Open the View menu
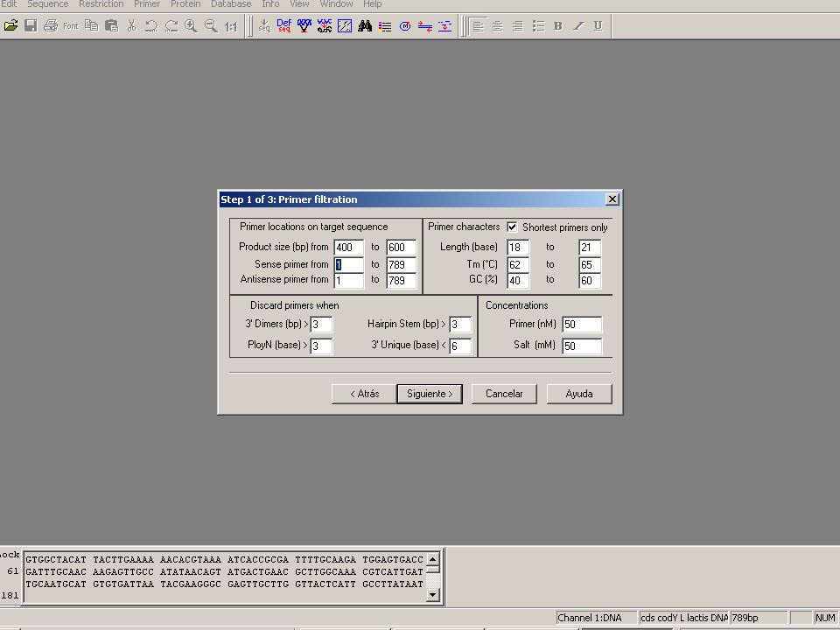 point(299,4)
